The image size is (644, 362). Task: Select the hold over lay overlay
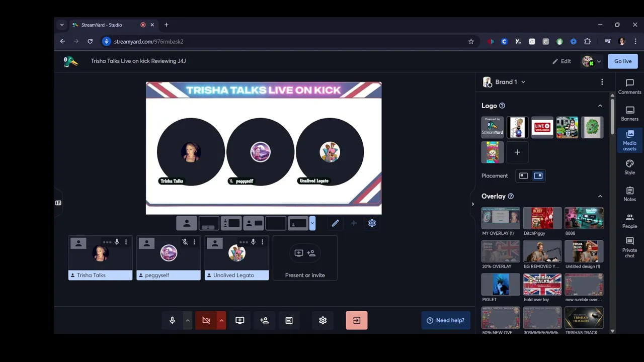pyautogui.click(x=542, y=285)
